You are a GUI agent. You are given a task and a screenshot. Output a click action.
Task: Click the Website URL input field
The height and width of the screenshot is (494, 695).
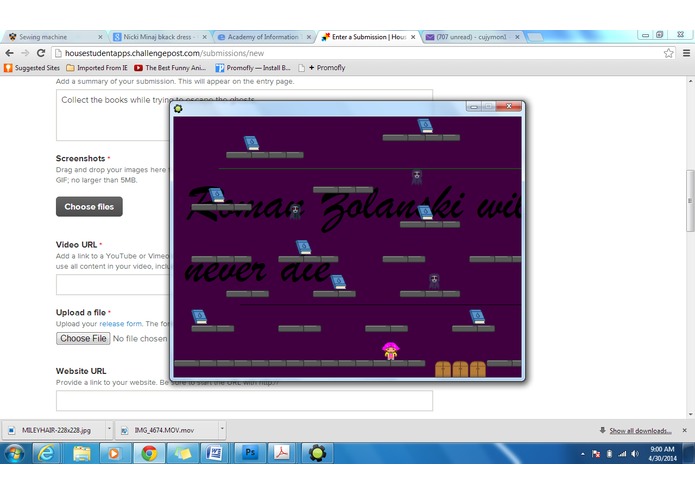pyautogui.click(x=244, y=401)
